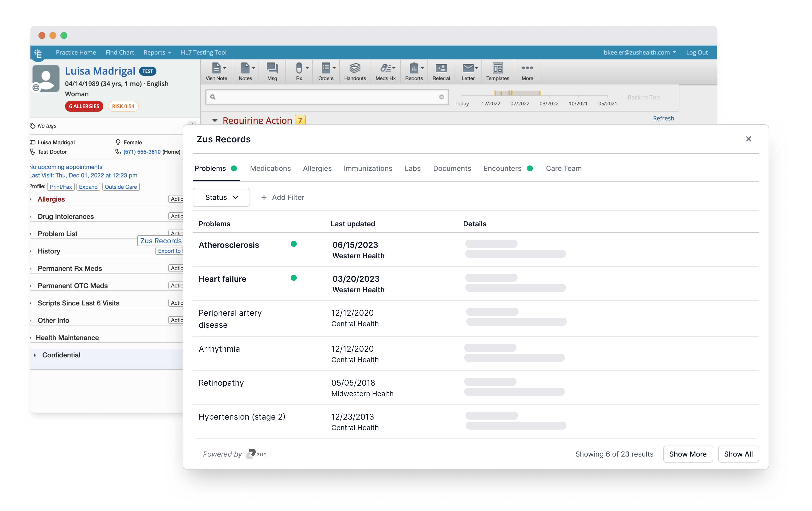Open the Letter icon
The image size is (812, 511).
(x=467, y=71)
